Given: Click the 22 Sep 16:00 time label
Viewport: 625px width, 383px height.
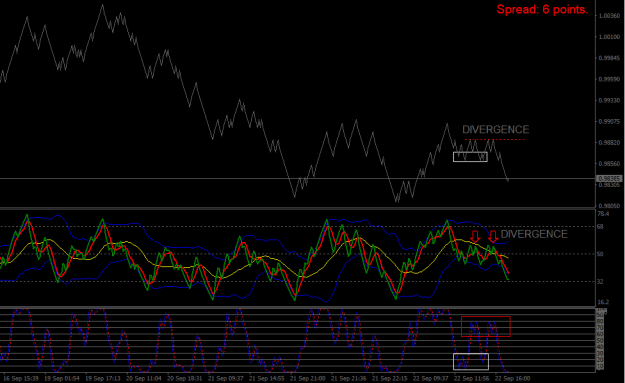Looking at the screenshot, I should coord(513,378).
